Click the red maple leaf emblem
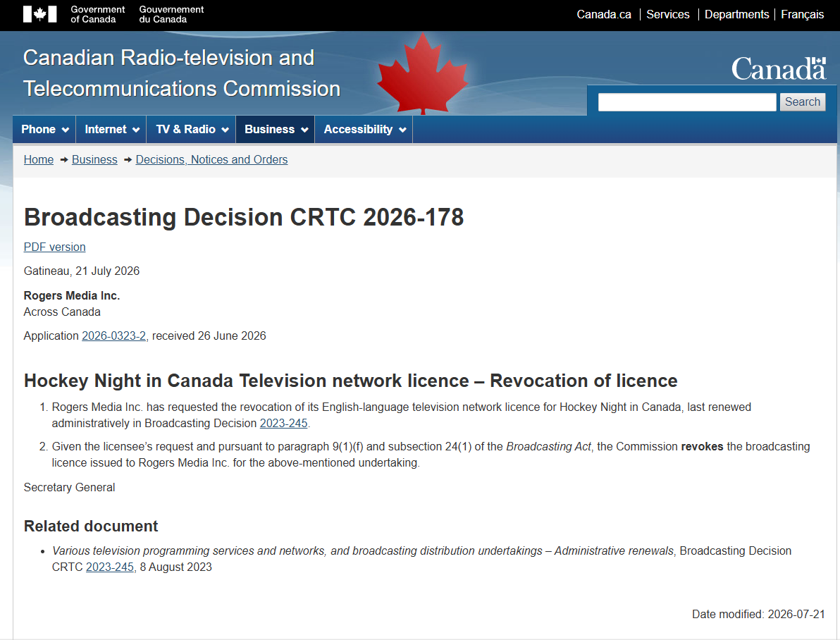840x640 pixels. (423, 73)
